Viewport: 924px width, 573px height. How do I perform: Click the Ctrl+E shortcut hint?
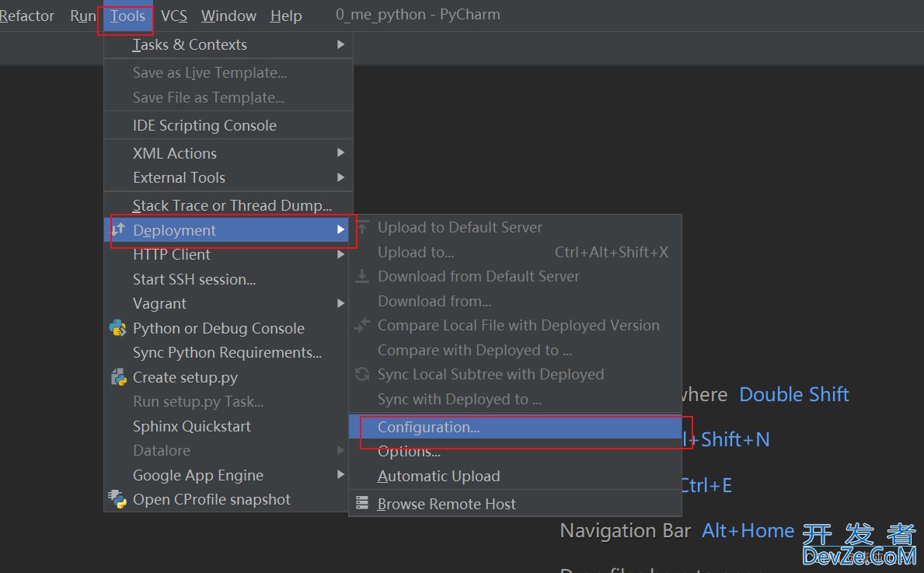point(706,485)
